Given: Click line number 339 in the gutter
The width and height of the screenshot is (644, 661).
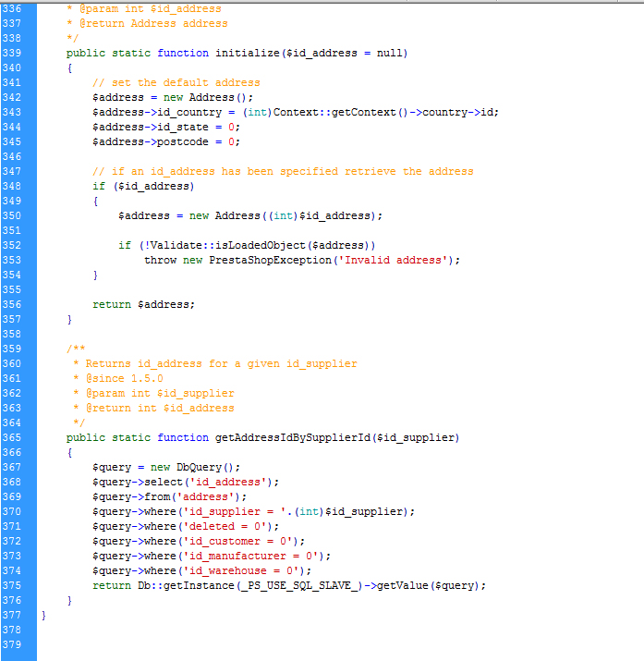Looking at the screenshot, I should [11, 53].
